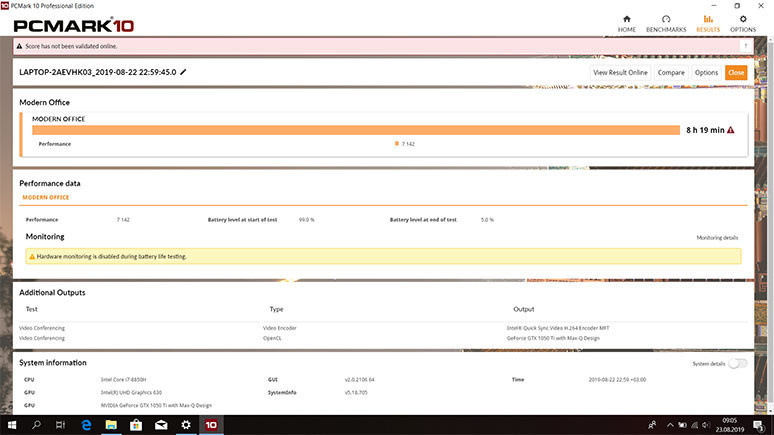The width and height of the screenshot is (774, 435).
Task: Open network icon in system tray
Action: point(695,425)
